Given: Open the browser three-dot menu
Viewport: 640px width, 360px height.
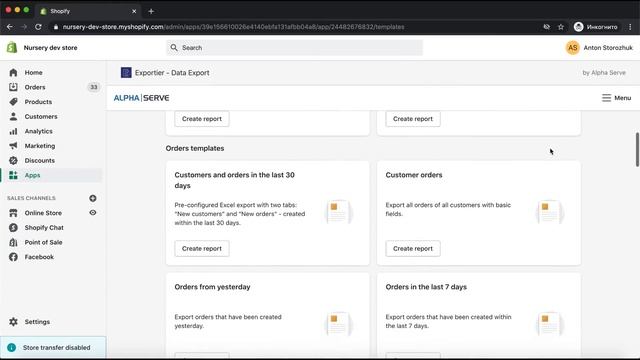Looking at the screenshot, I should (630, 27).
